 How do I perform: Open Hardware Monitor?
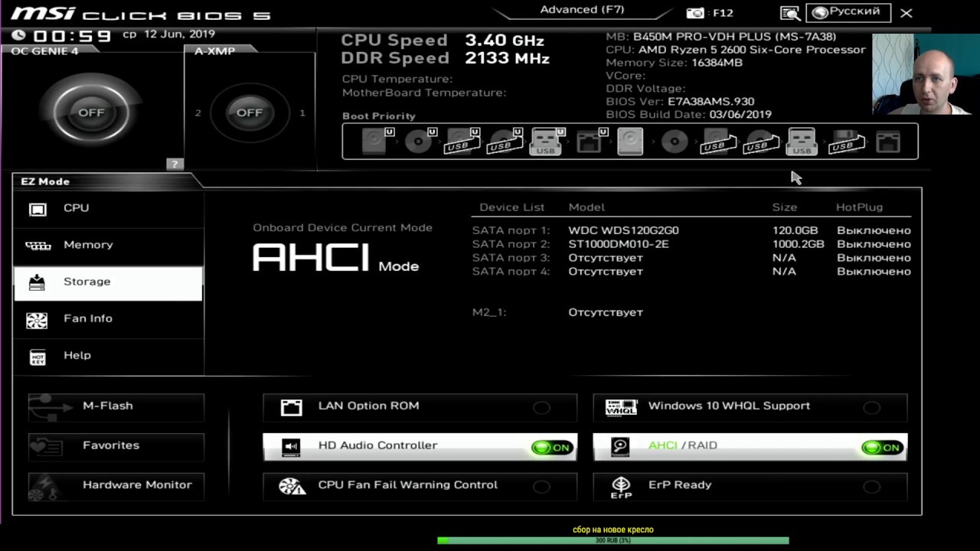click(x=116, y=486)
